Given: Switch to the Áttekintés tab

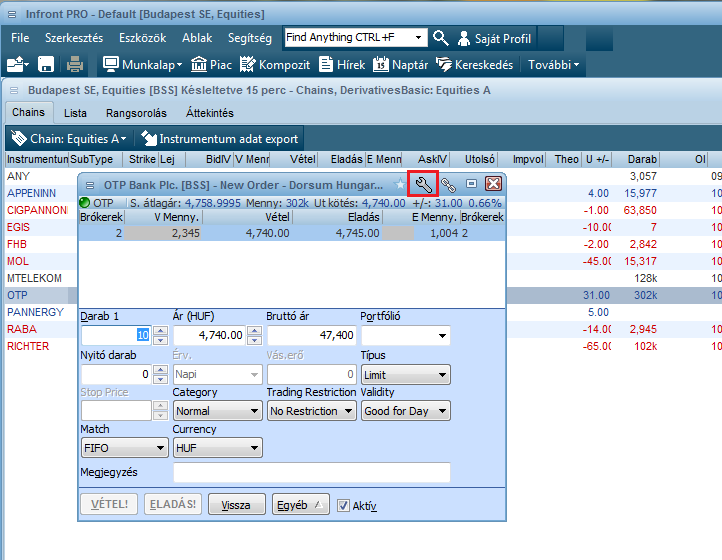Looking at the screenshot, I should point(210,113).
